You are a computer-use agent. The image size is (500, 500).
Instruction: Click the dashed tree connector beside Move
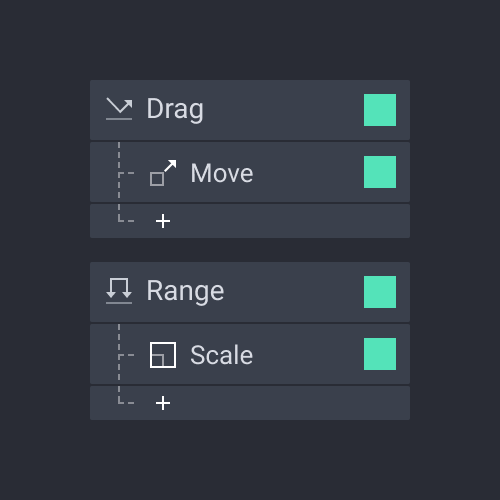coord(126,172)
